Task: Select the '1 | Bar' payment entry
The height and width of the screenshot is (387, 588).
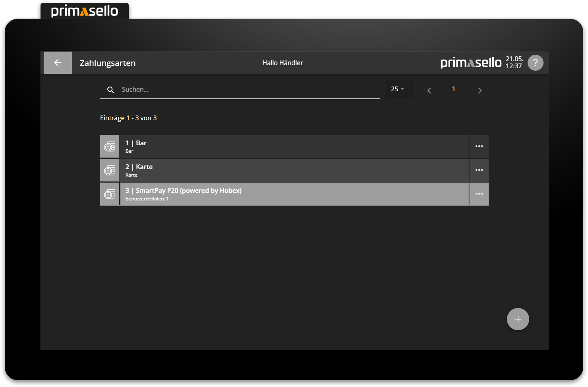Action: 294,146
